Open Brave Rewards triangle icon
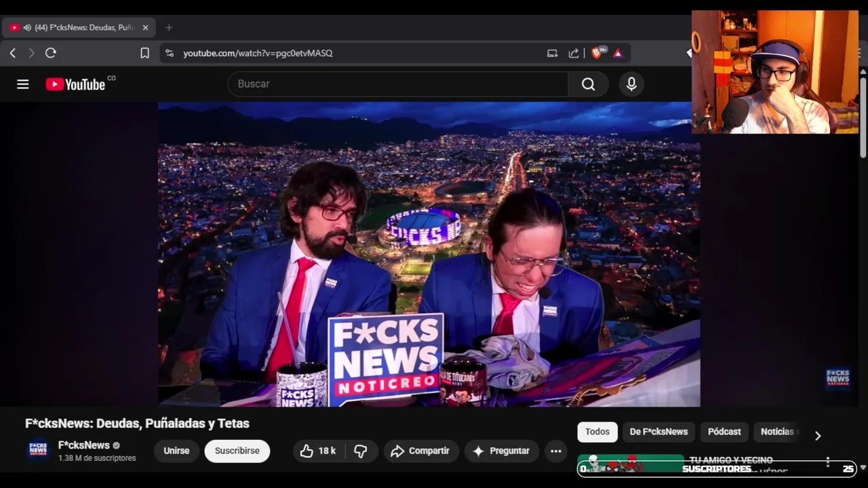This screenshot has width=868, height=488. (618, 53)
